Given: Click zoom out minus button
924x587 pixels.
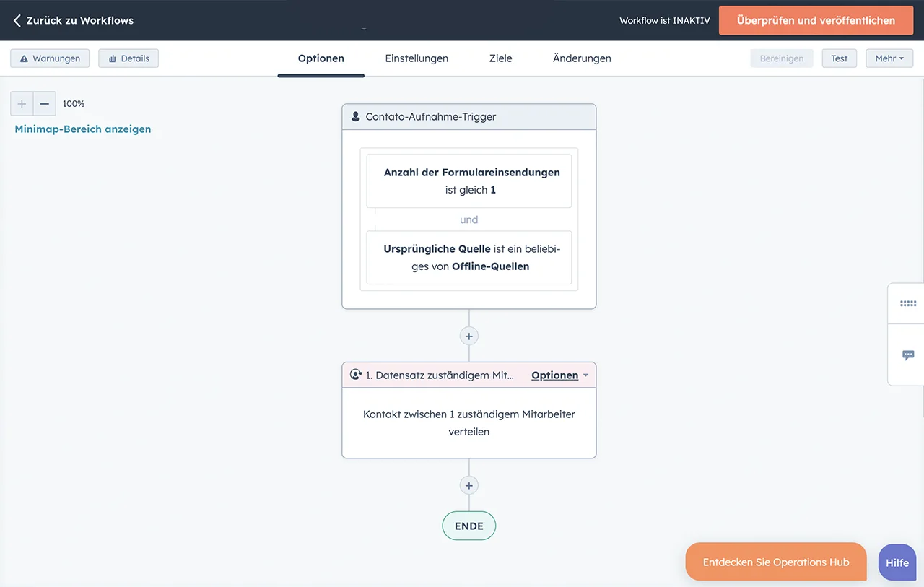Looking at the screenshot, I should click(44, 104).
